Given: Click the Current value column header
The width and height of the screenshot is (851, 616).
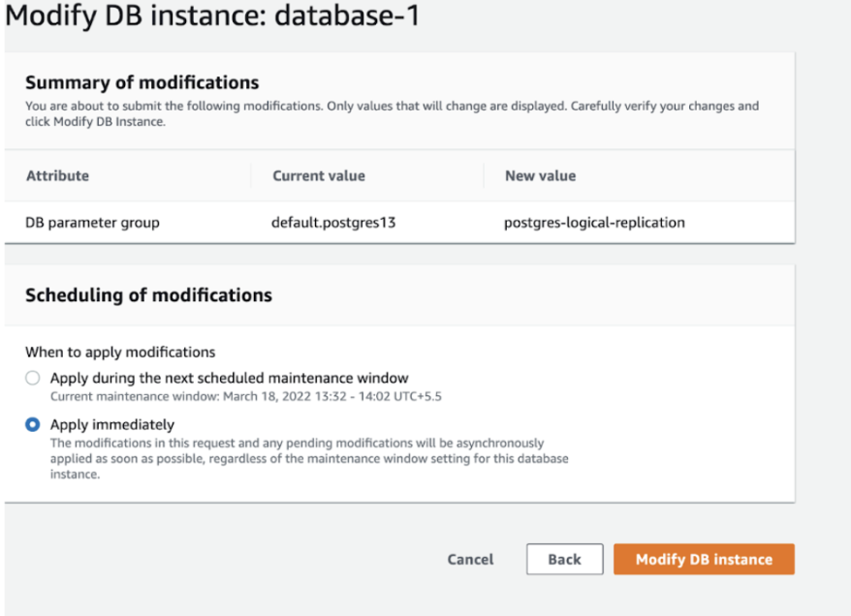Looking at the screenshot, I should [319, 175].
